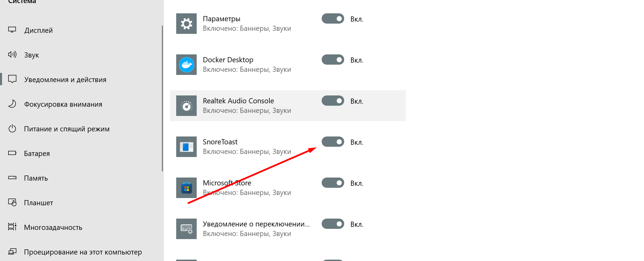Turn off Параметры notifications toggle
Screen dimensions: 644x261
pos(333,19)
